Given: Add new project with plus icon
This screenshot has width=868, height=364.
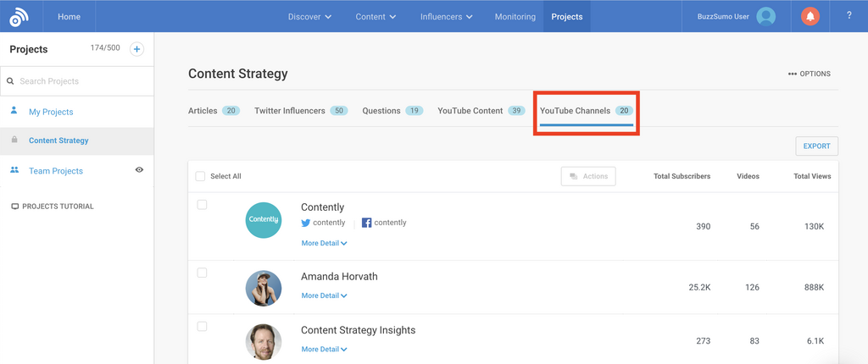Looking at the screenshot, I should [x=136, y=49].
